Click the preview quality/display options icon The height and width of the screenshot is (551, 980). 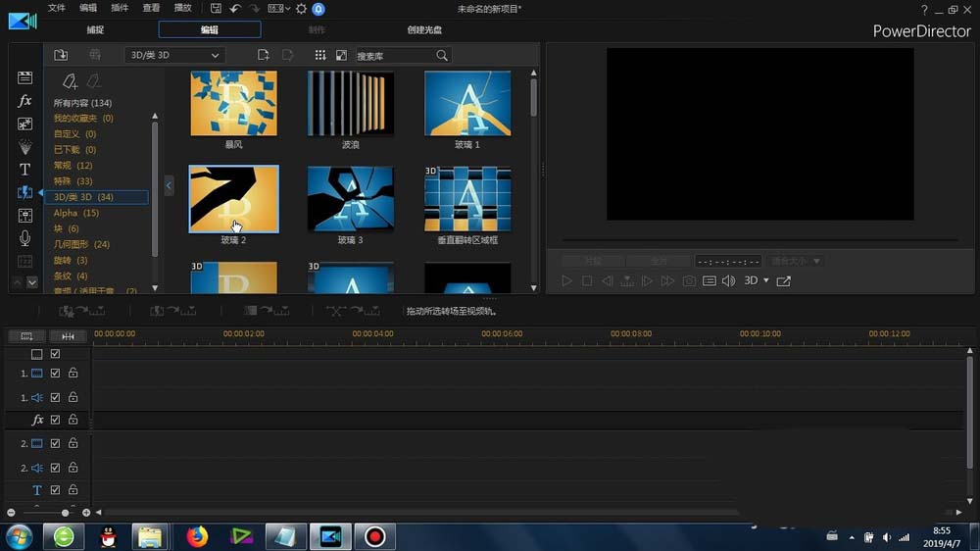(x=709, y=280)
